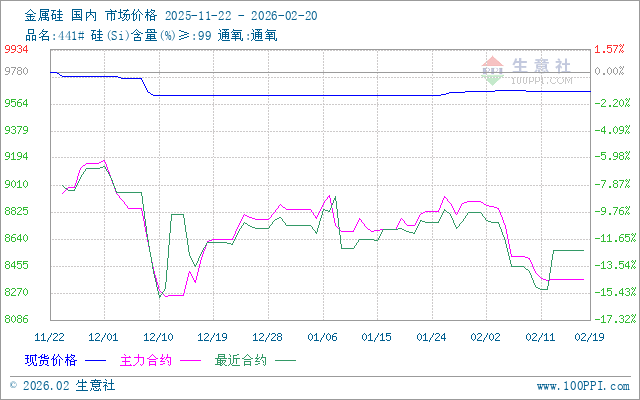Click the blue 现货价格 legend line swatch
Image resolution: width=640 pixels, height=400 pixels.
pyautogui.click(x=96, y=360)
